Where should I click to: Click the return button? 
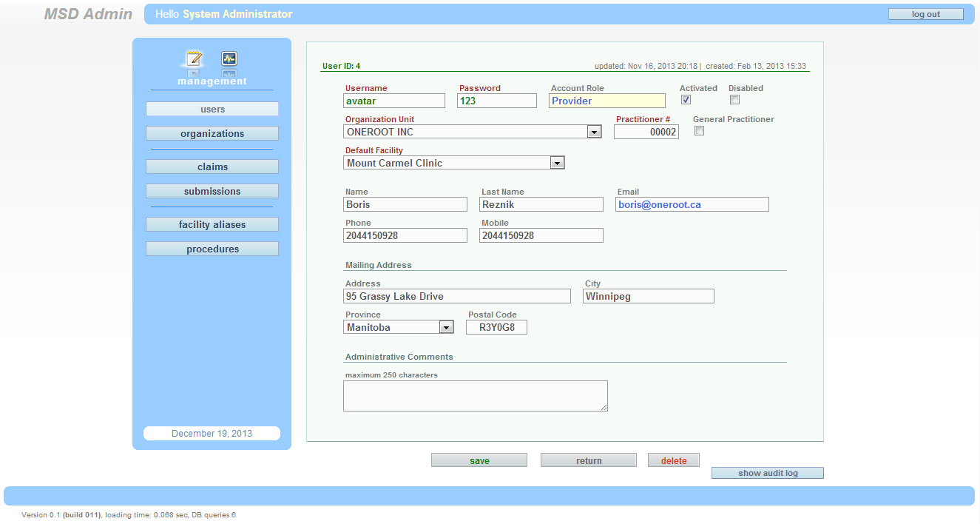tap(589, 460)
